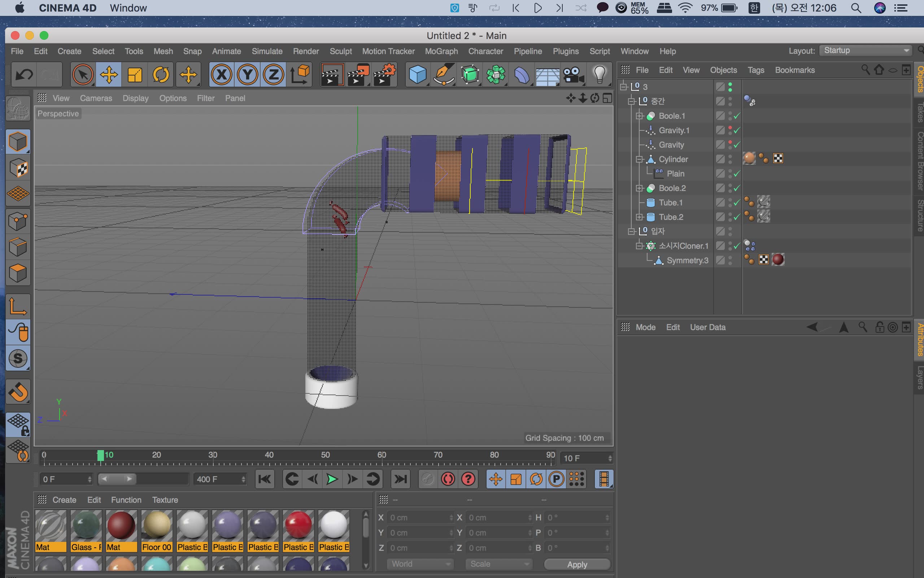
Task: Toggle Tube.2 enabled checkmark
Action: coord(737,217)
